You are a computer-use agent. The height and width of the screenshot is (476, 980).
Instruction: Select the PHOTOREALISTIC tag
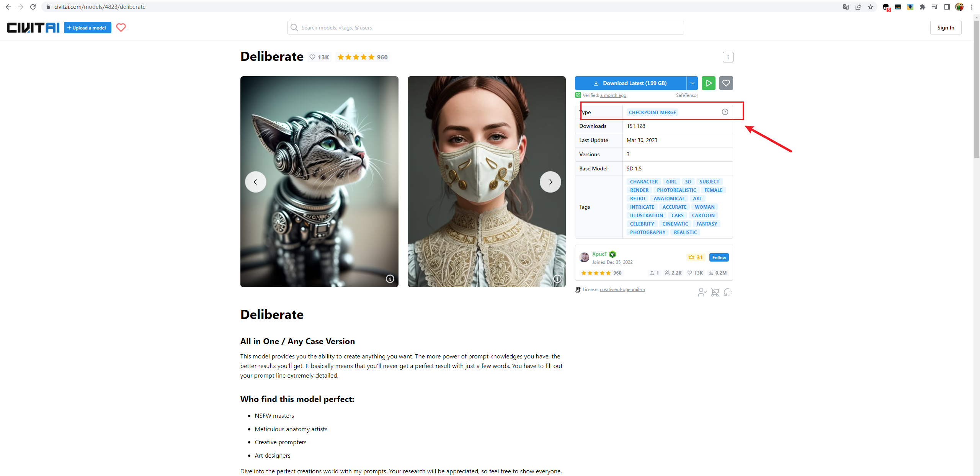pos(676,190)
